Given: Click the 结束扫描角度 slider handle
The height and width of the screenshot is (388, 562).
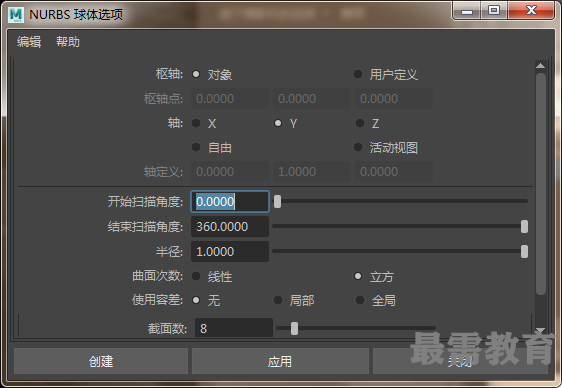Looking at the screenshot, I should click(x=524, y=226).
